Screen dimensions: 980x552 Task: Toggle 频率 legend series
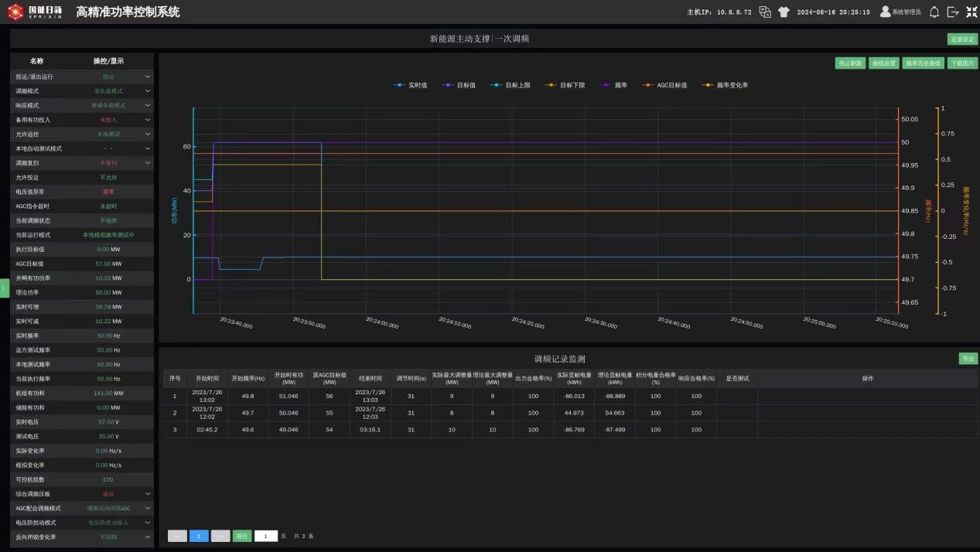point(613,85)
